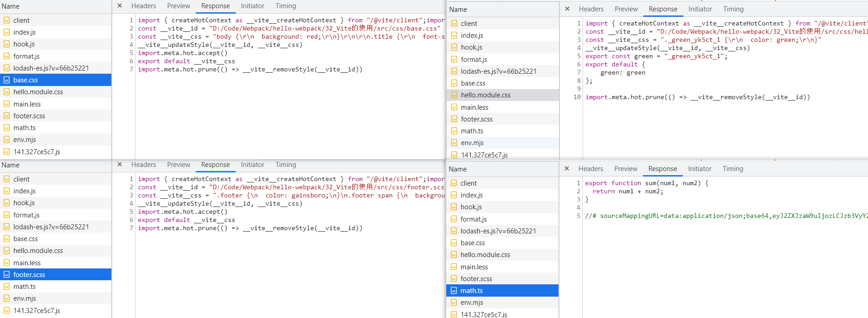Select math.ts in bottom-left list
The height and width of the screenshot is (318, 868).
coord(55,287)
